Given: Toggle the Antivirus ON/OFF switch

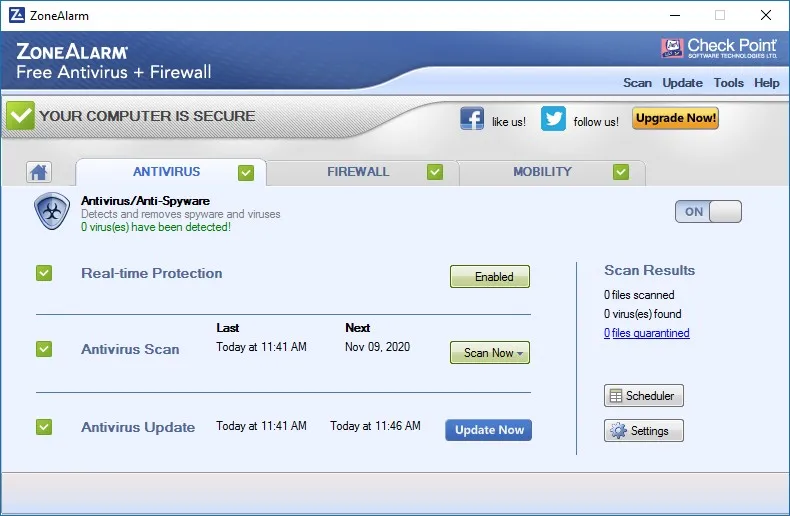Looking at the screenshot, I should pos(708,212).
